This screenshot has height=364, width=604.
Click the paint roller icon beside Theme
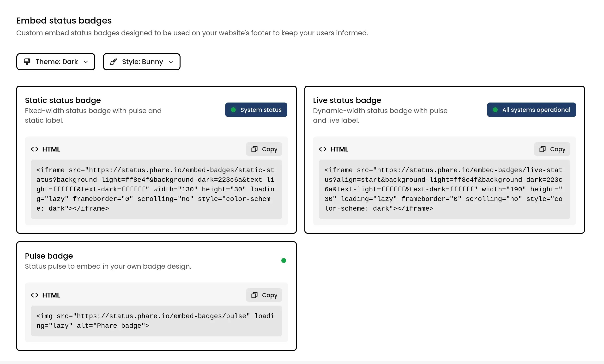pyautogui.click(x=27, y=62)
